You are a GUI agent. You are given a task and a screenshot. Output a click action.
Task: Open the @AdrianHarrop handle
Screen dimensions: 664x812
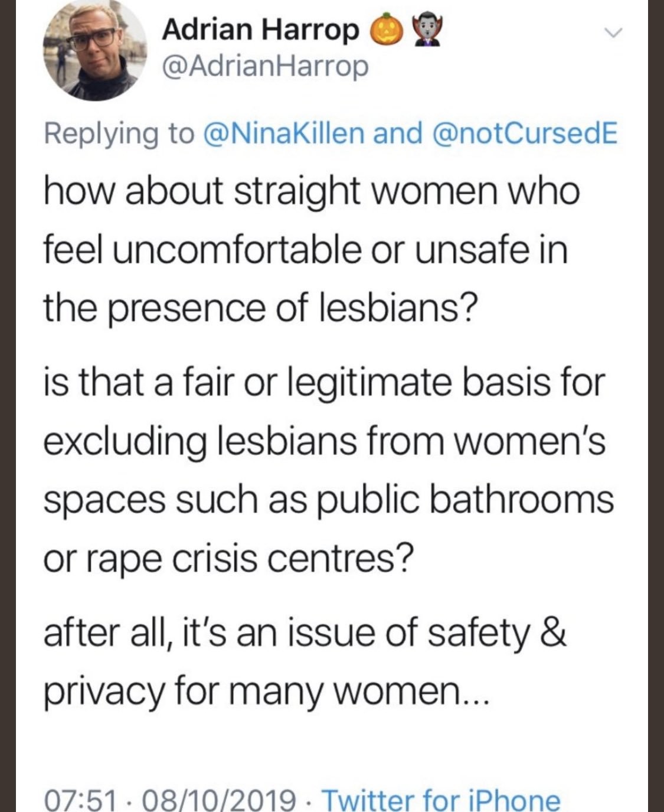click(265, 66)
